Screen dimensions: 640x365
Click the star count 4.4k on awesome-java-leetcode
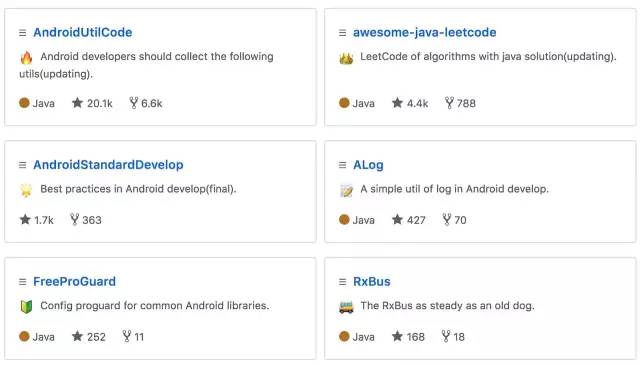pos(417,103)
